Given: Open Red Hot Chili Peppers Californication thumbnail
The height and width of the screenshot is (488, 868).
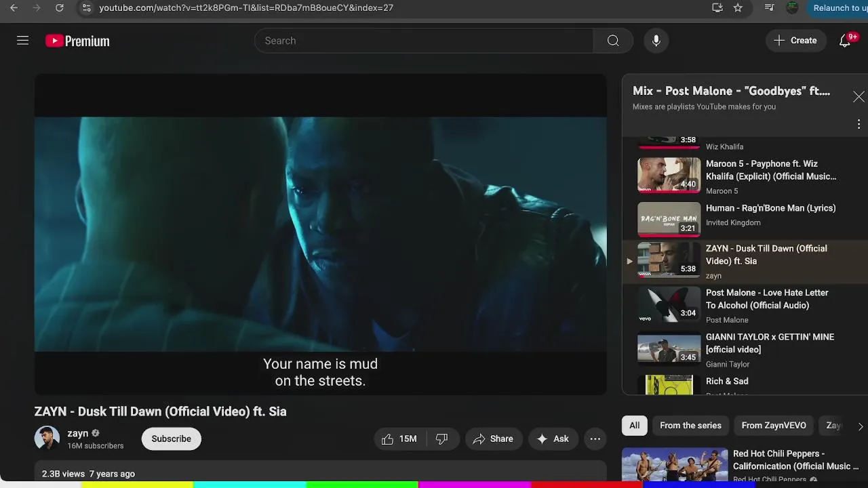Looking at the screenshot, I should pyautogui.click(x=675, y=465).
